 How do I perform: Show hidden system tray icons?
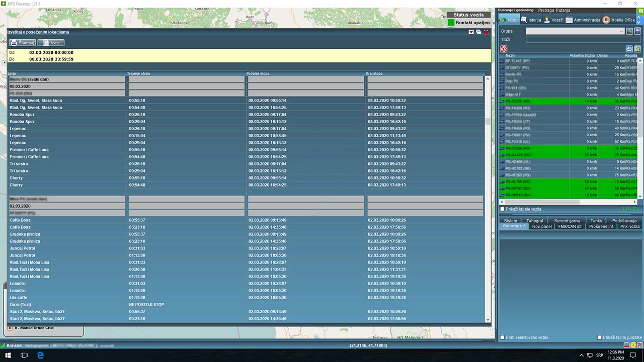point(581,355)
